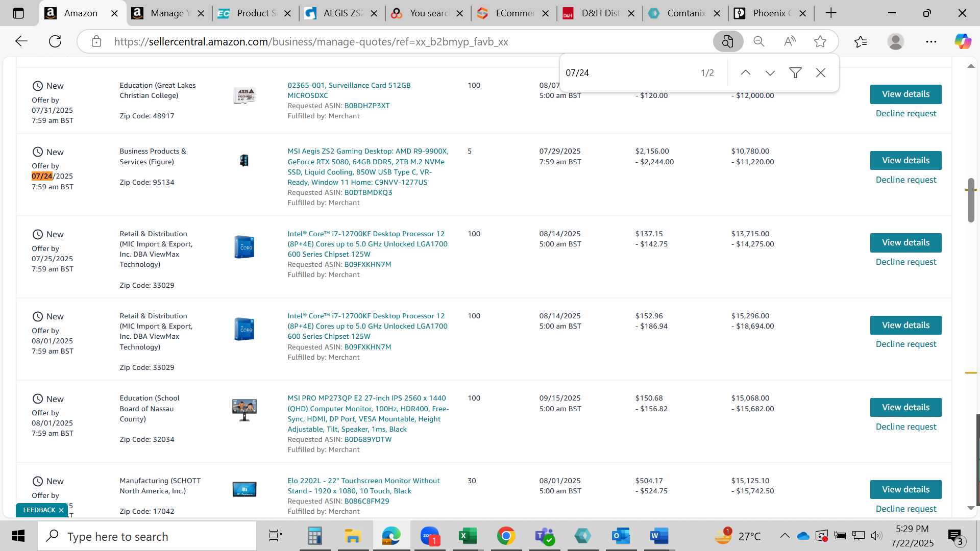
Task: Click the page scroll down arrow
Action: [971, 508]
